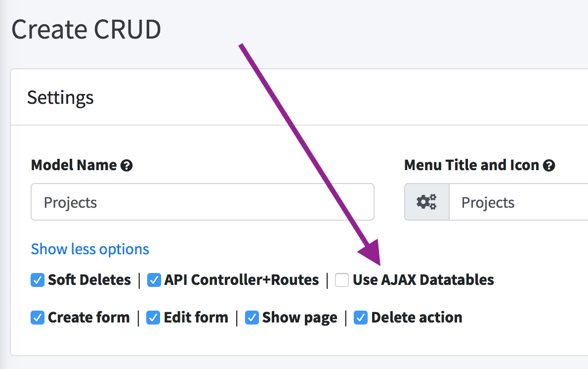Collapse options via Show less options link
The width and height of the screenshot is (588, 369).
click(90, 249)
